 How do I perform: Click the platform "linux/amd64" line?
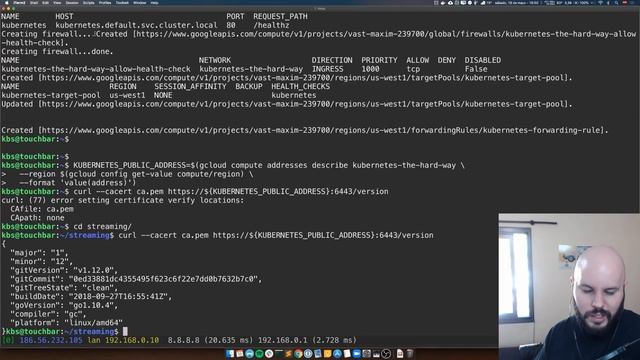point(67,323)
